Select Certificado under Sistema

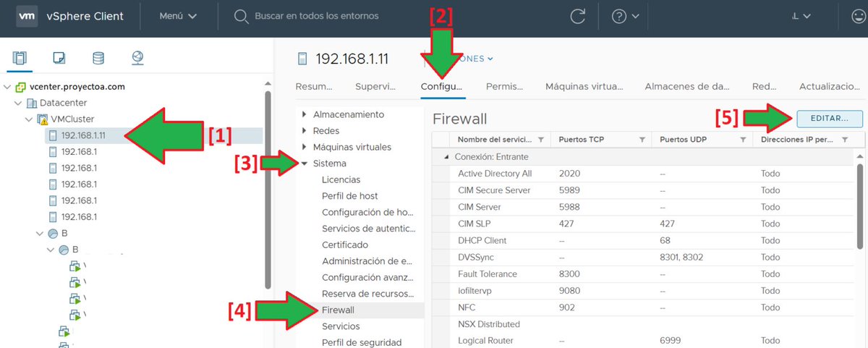(x=345, y=245)
